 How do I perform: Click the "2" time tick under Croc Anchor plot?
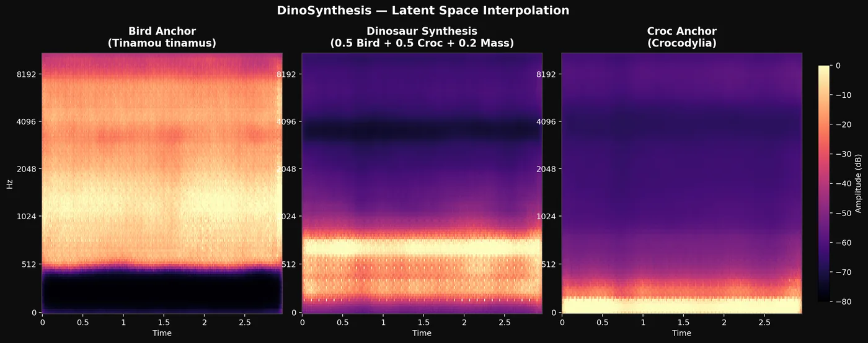(x=724, y=323)
